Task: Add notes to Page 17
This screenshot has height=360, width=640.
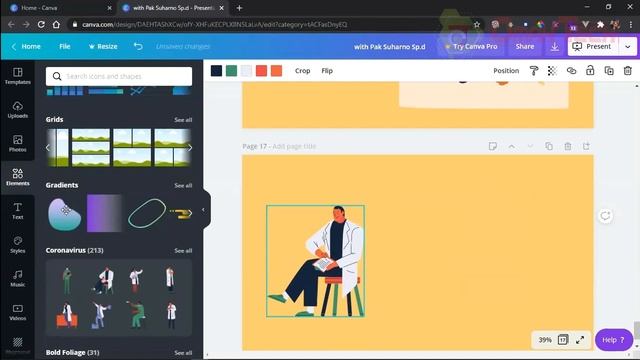Action: (493, 146)
